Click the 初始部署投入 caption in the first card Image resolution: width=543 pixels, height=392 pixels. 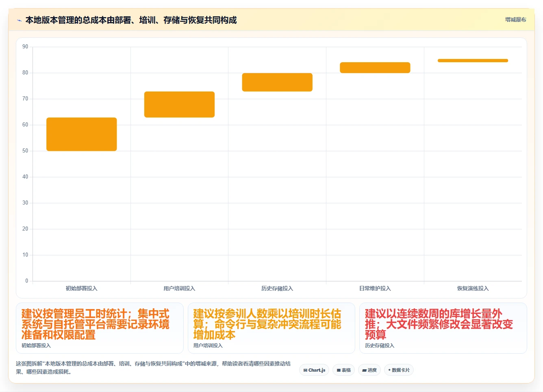click(x=36, y=346)
